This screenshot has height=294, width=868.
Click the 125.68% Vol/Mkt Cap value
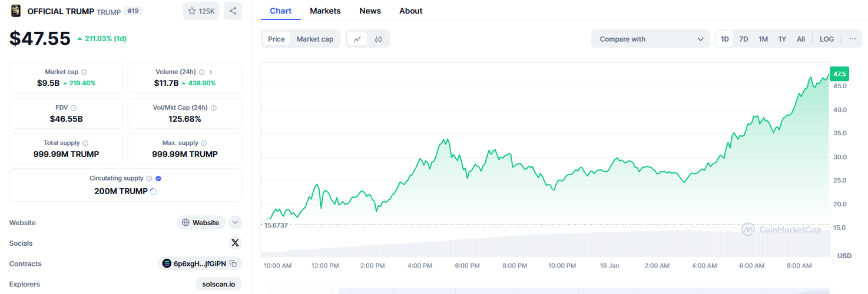pos(185,119)
